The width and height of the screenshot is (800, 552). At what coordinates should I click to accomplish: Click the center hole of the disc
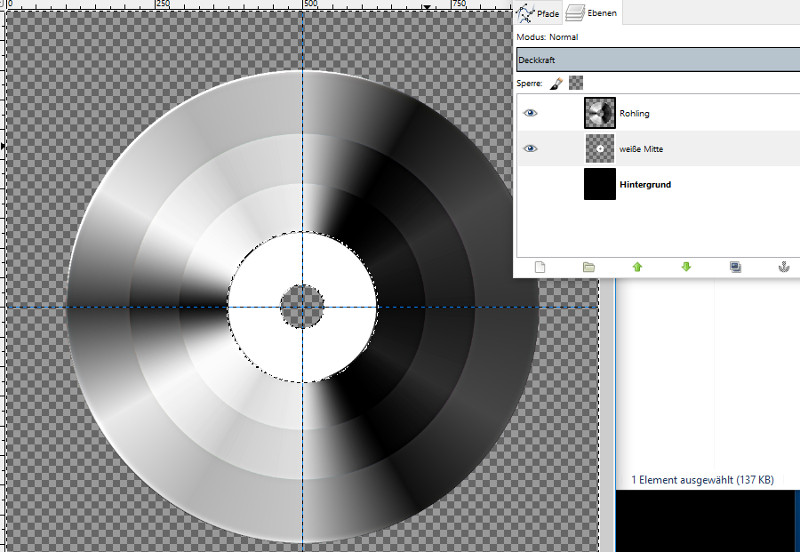point(302,307)
